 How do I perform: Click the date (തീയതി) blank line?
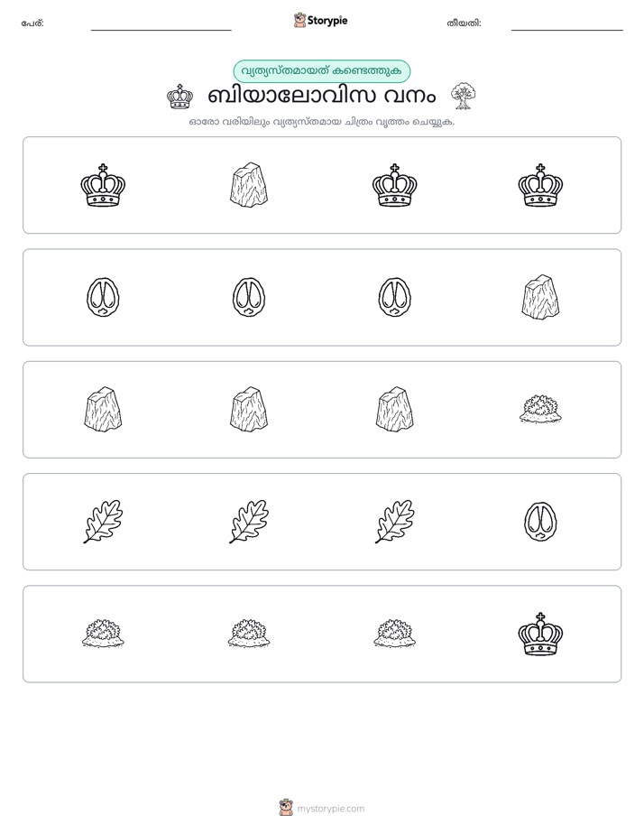pos(567,29)
